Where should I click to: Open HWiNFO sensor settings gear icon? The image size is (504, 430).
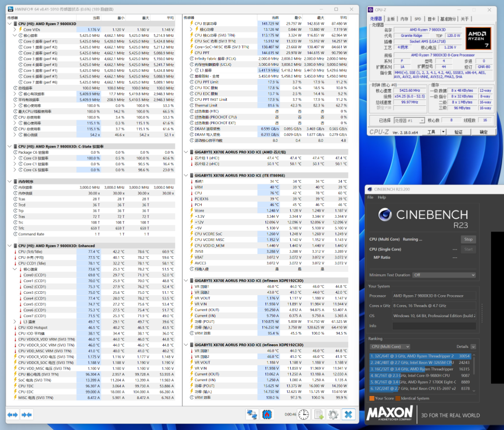point(333,415)
